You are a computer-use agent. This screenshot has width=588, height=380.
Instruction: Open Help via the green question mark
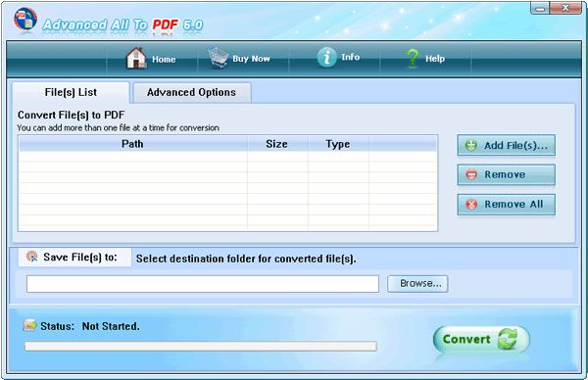click(413, 58)
